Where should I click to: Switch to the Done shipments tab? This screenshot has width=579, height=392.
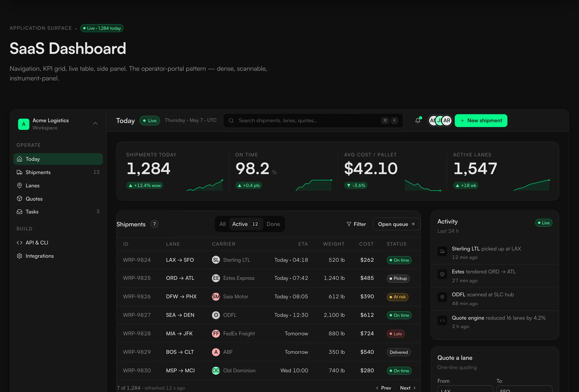(x=273, y=224)
